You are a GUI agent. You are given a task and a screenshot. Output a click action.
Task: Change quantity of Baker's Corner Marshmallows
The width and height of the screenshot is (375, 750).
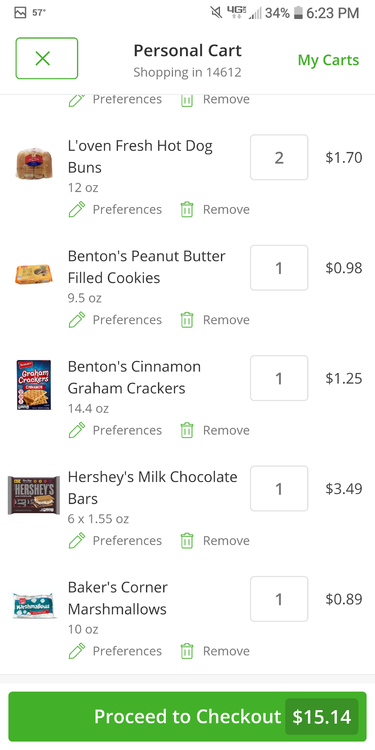[279, 599]
